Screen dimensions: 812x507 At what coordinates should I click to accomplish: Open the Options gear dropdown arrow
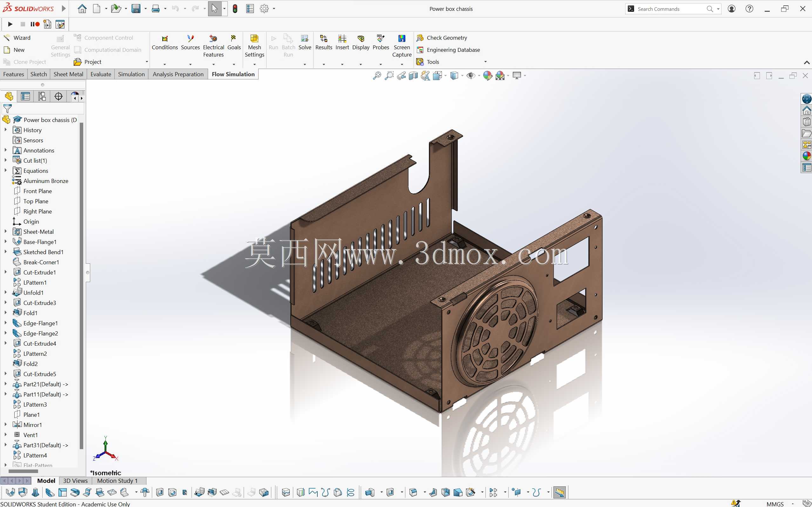[274, 9]
